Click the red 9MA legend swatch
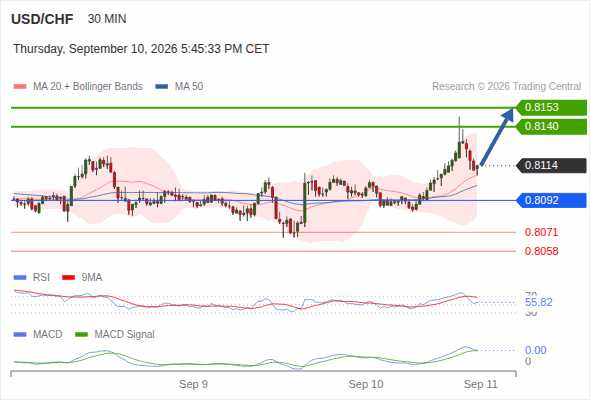 (x=68, y=278)
